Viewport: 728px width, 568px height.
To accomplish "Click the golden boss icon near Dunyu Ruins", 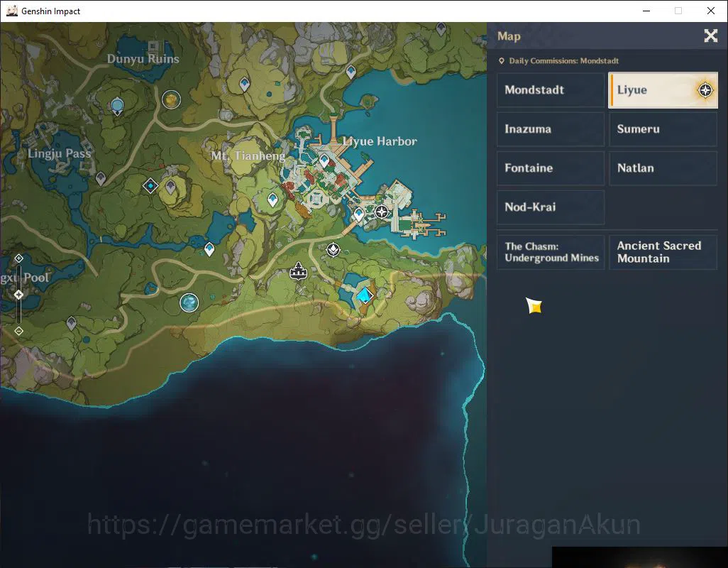I will click(171, 99).
